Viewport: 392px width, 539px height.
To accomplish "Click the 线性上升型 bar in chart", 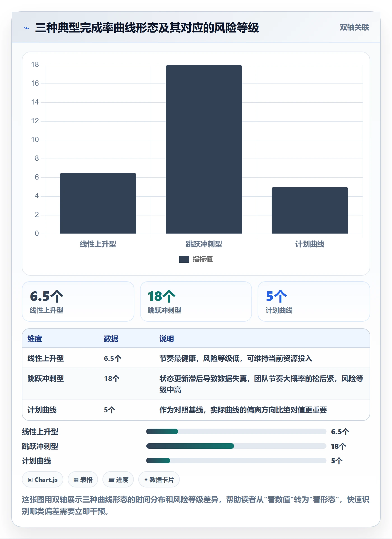I will coord(98,203).
